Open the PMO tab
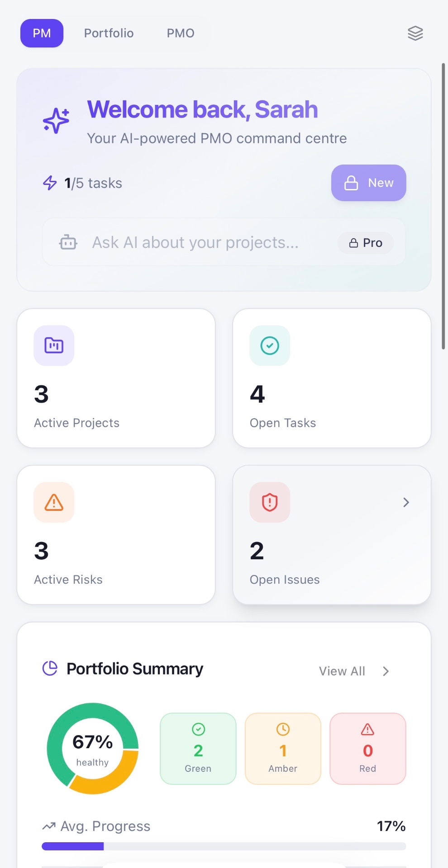 coord(181,33)
